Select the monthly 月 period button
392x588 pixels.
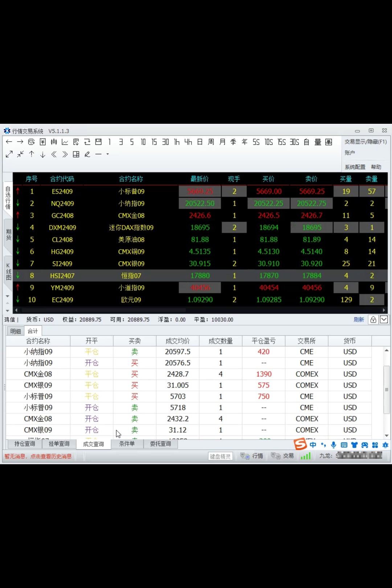pyautogui.click(x=222, y=142)
